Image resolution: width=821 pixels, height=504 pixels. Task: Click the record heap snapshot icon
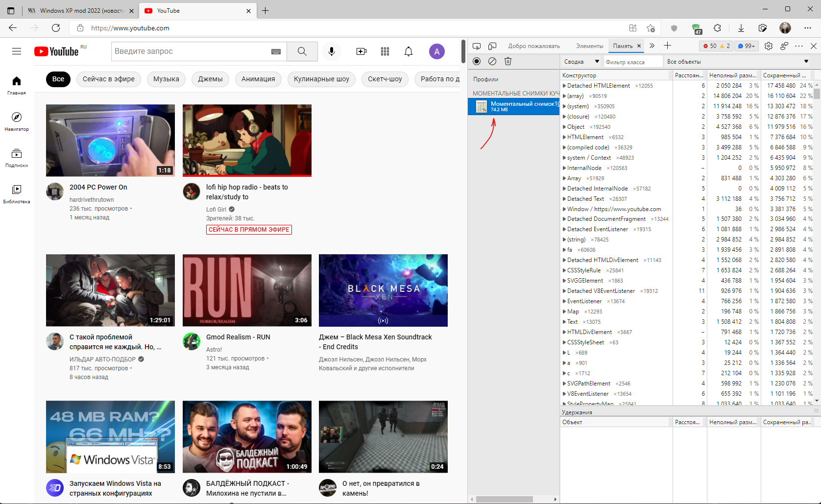pos(477,61)
